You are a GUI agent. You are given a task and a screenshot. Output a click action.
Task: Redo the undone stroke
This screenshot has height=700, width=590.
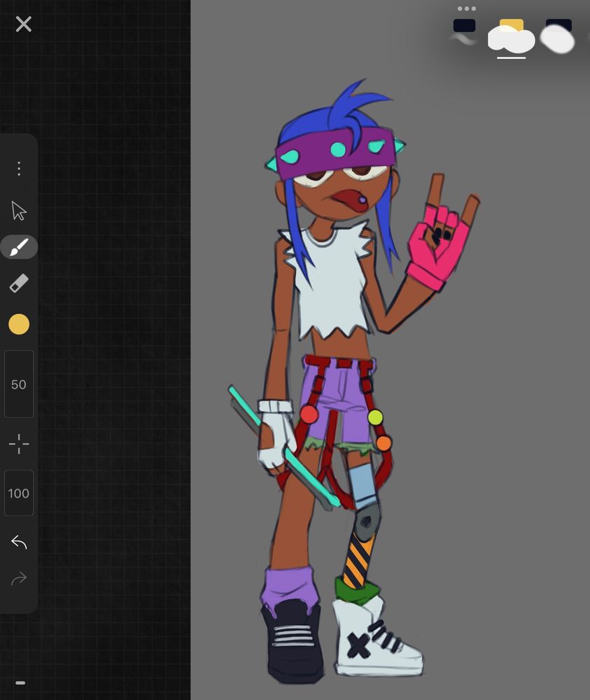pyautogui.click(x=19, y=579)
